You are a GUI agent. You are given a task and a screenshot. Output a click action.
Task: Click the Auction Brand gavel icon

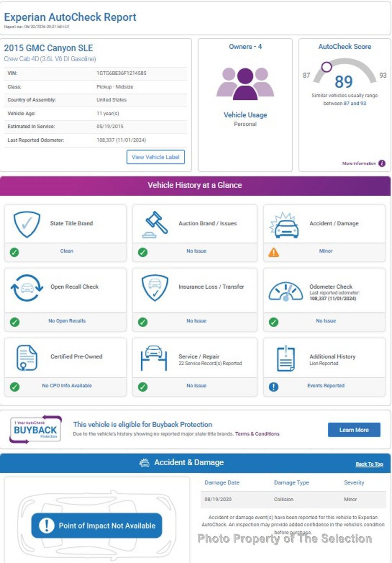click(155, 225)
